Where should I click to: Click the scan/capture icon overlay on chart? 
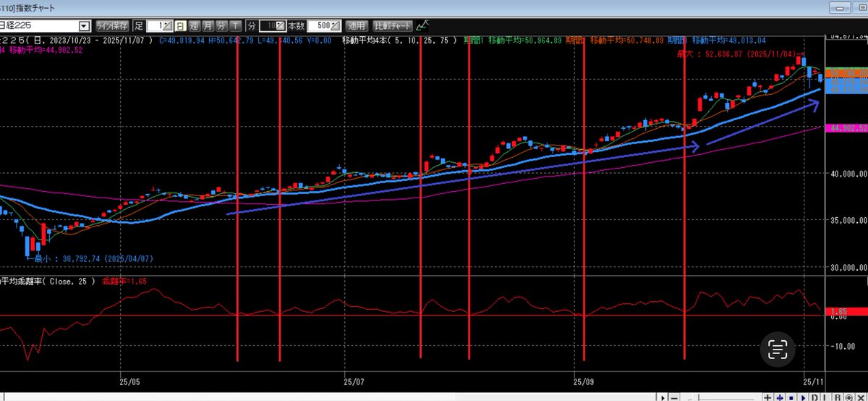tap(778, 350)
